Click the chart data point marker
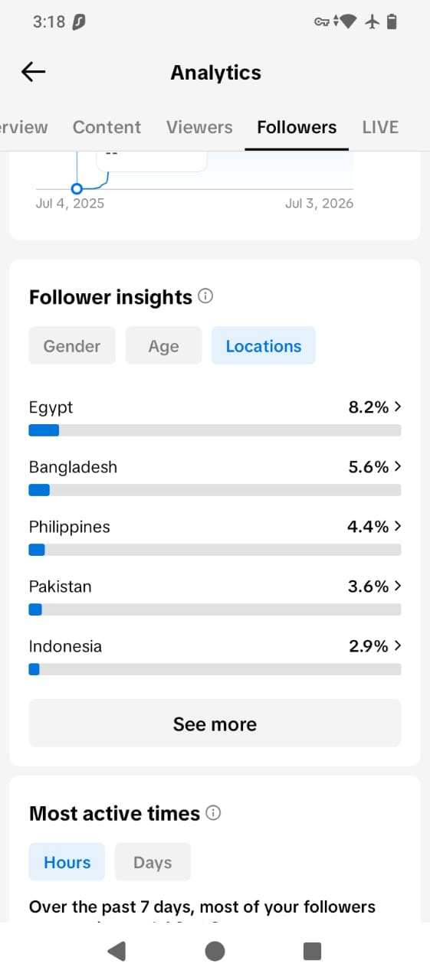The image size is (430, 980). click(x=77, y=188)
